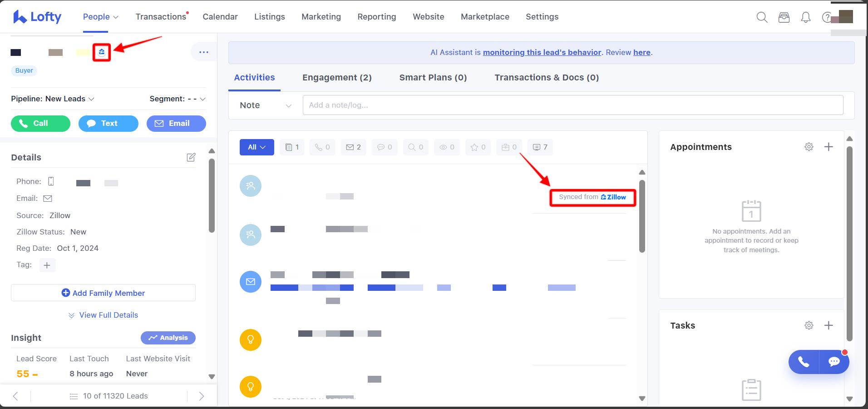Open the notifications bell
868x409 pixels.
click(805, 17)
